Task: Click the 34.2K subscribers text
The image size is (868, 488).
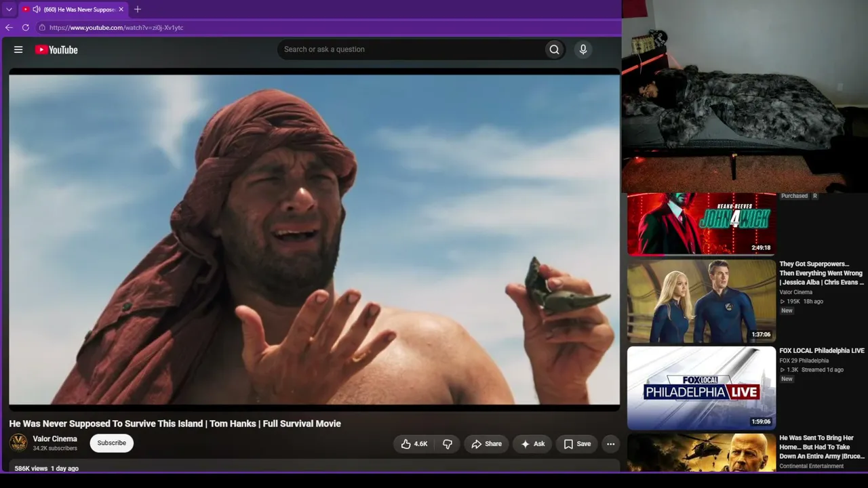Action: (55, 449)
